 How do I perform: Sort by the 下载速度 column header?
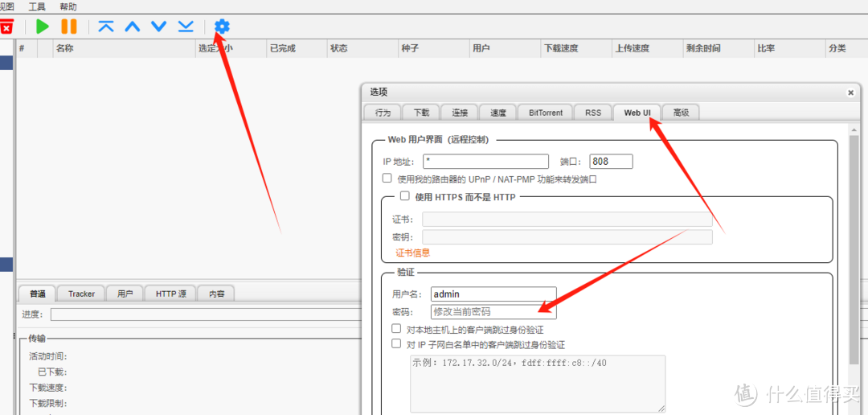tap(575, 48)
